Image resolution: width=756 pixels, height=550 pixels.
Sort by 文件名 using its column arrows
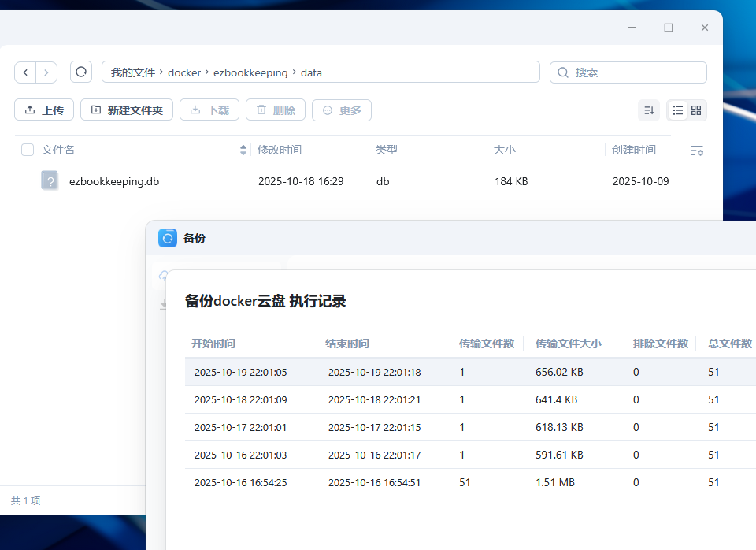(243, 149)
